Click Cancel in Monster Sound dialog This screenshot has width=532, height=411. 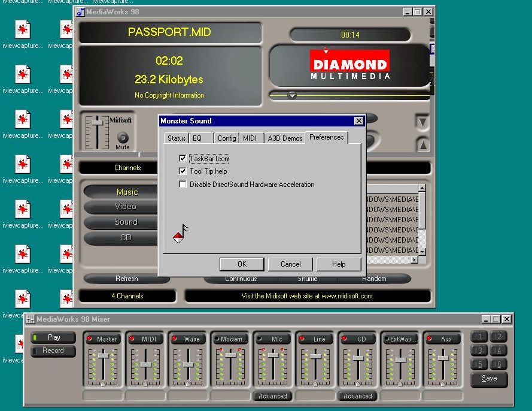tap(290, 264)
